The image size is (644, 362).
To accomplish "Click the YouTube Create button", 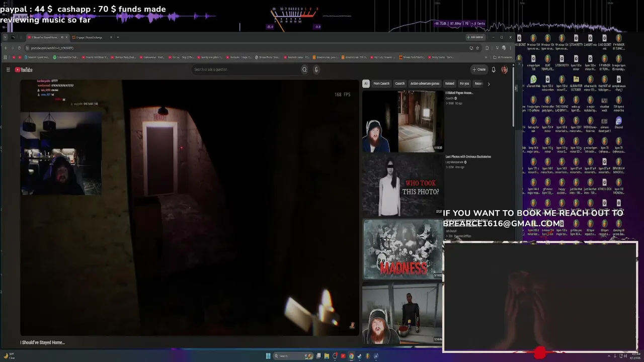I will pyautogui.click(x=479, y=70).
